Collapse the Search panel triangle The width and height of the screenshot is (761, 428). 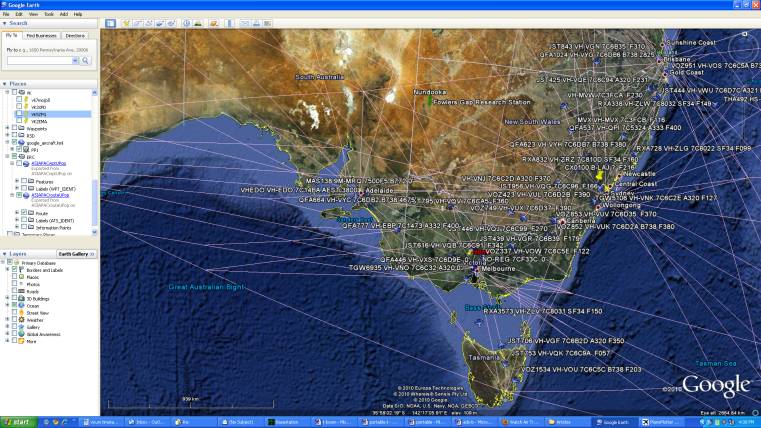[4, 23]
